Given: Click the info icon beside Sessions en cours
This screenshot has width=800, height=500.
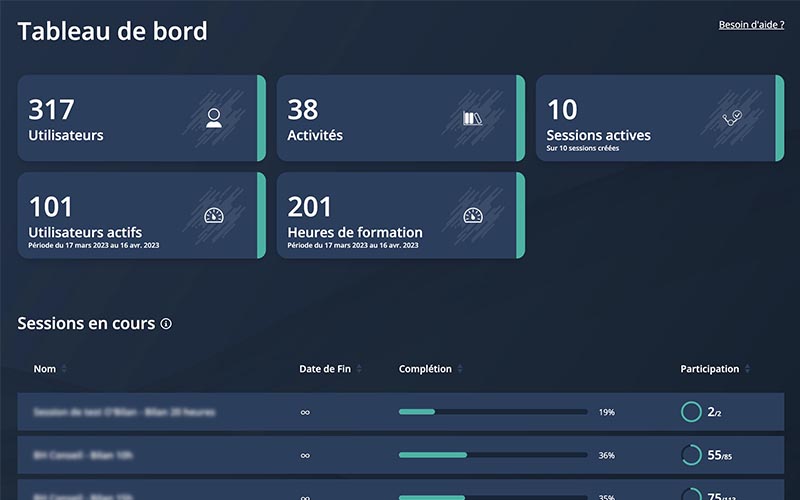Looking at the screenshot, I should click(x=166, y=323).
